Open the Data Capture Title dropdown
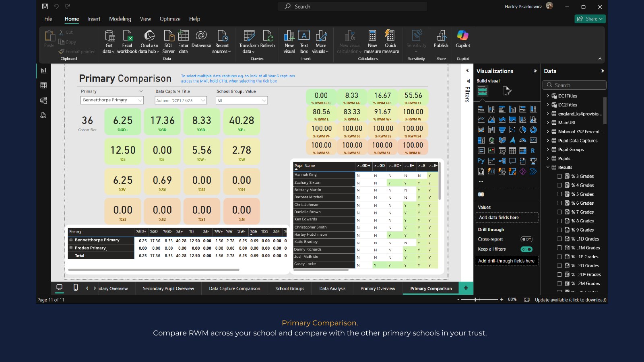This screenshot has height=362, width=644. pyautogui.click(x=181, y=101)
